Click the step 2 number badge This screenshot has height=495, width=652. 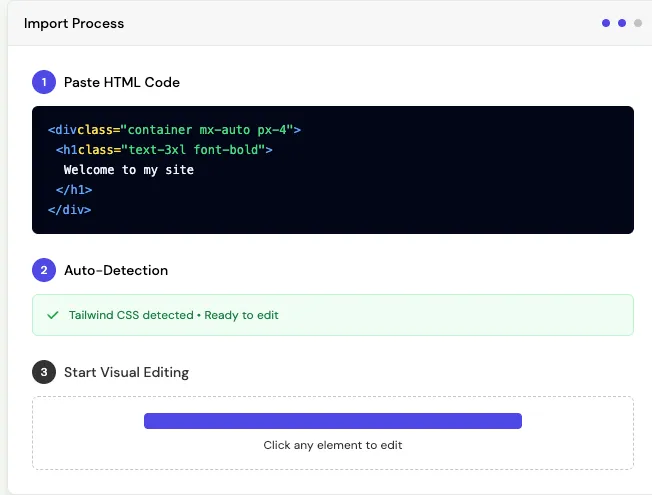point(44,270)
